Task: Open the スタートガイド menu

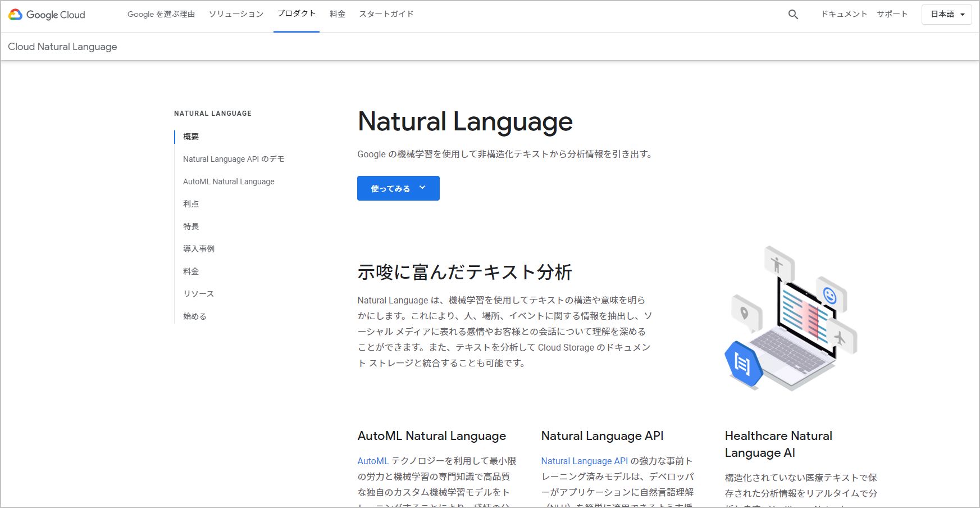Action: [386, 14]
